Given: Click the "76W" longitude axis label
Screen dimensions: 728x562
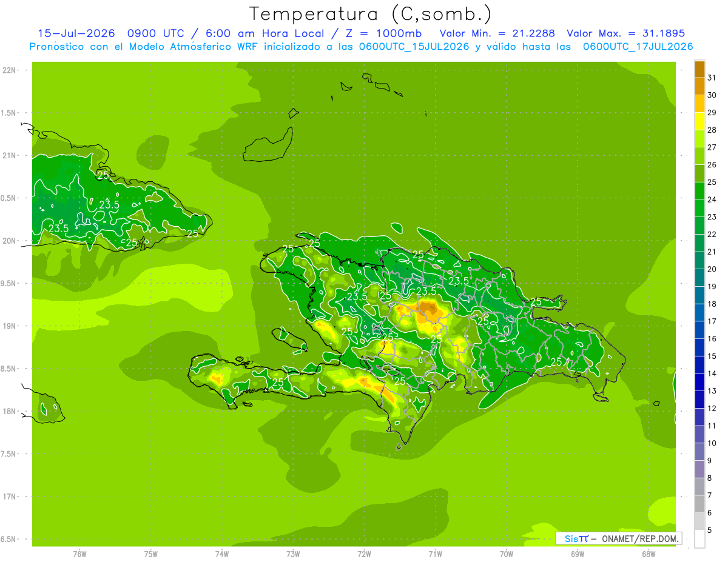Looking at the screenshot, I should click(79, 554).
